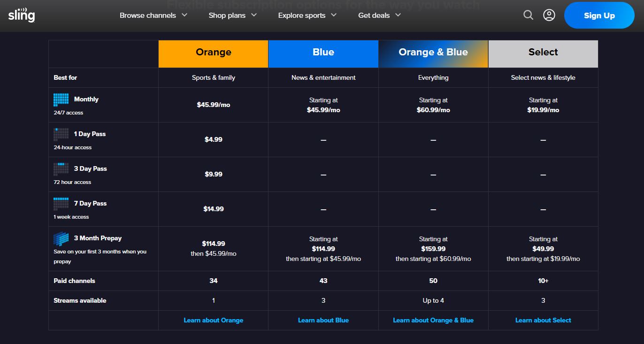Click the Orange $14.99 7 Day Pass price
This screenshot has height=344, width=644.
[214, 209]
